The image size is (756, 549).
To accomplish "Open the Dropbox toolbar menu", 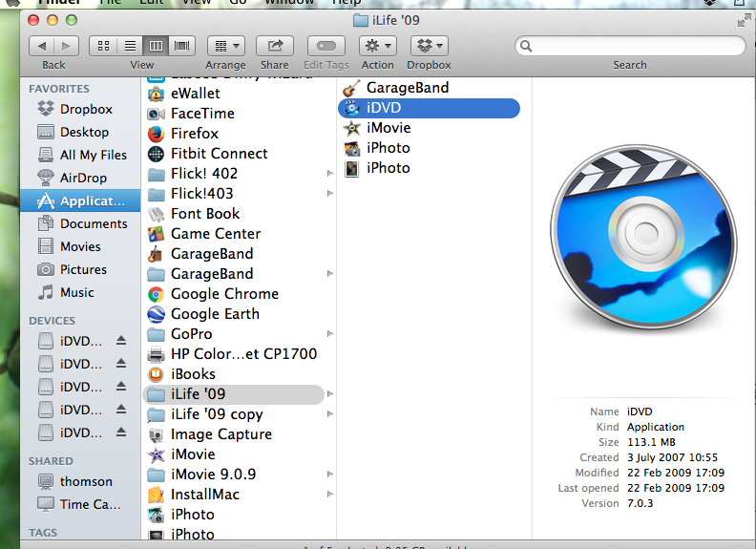I will pos(429,46).
